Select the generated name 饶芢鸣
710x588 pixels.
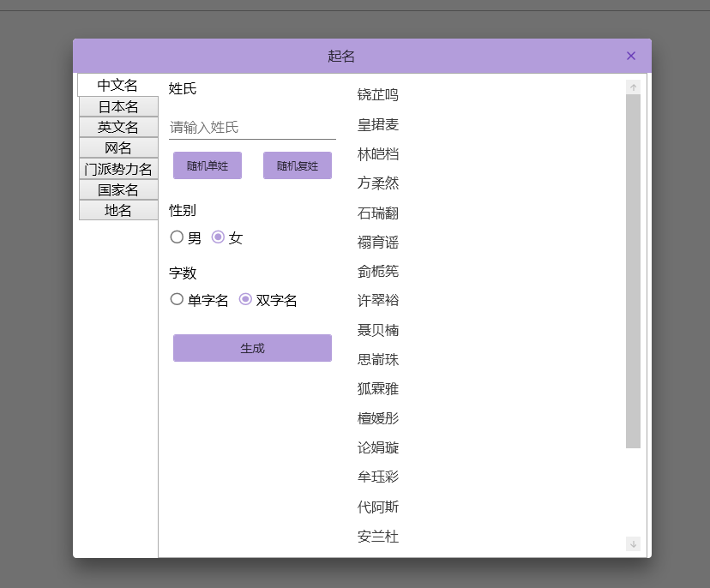377,94
